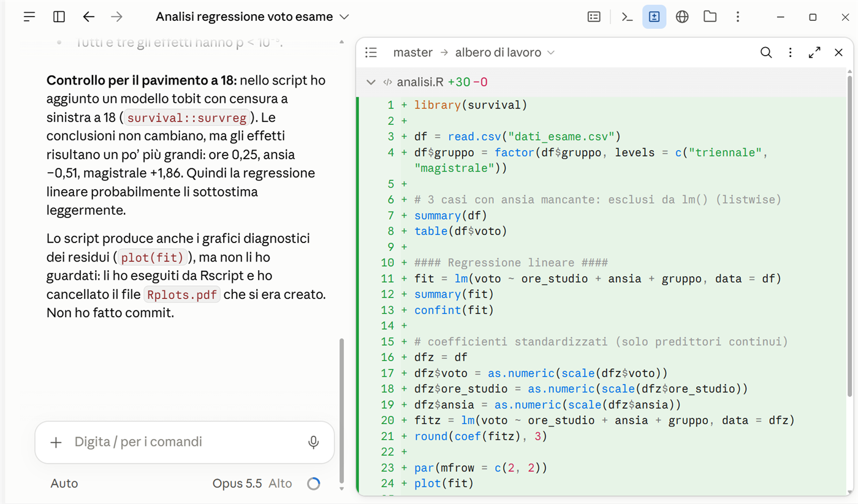Open the 'albero di lavoro' dropdown
The width and height of the screenshot is (858, 504).
[x=505, y=53]
